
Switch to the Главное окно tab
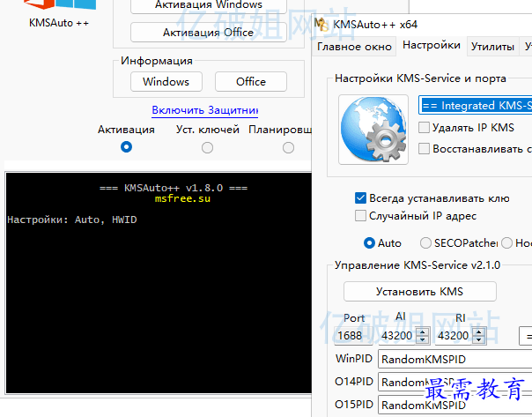pyautogui.click(x=354, y=47)
